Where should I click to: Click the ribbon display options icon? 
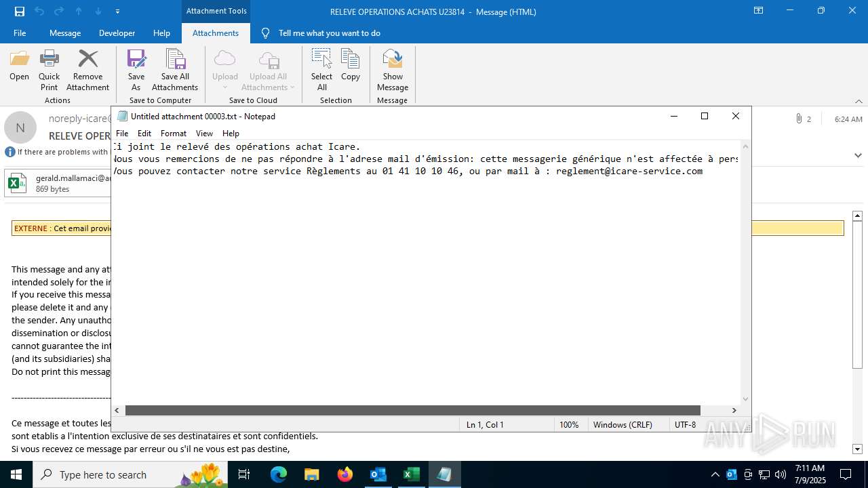pyautogui.click(x=758, y=11)
